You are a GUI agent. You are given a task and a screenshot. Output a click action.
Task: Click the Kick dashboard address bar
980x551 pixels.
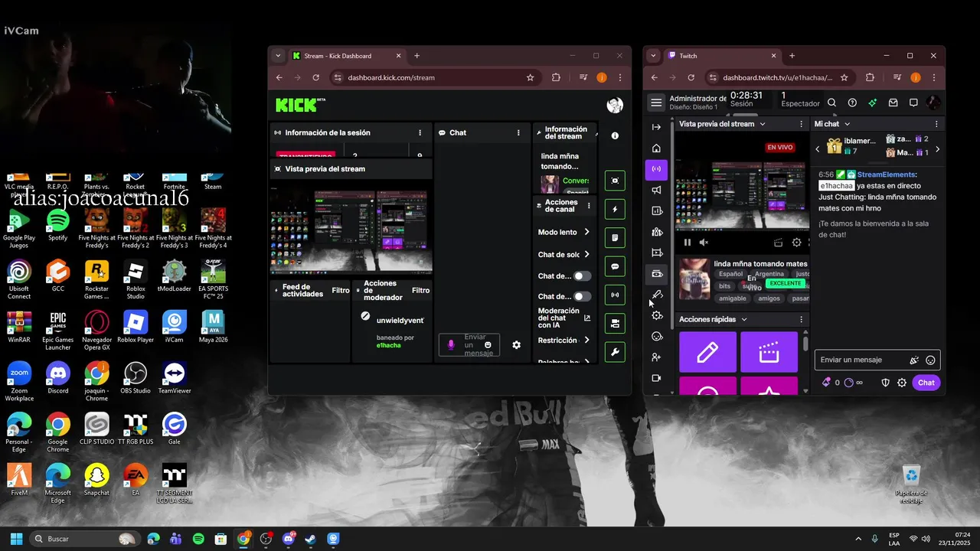point(433,77)
